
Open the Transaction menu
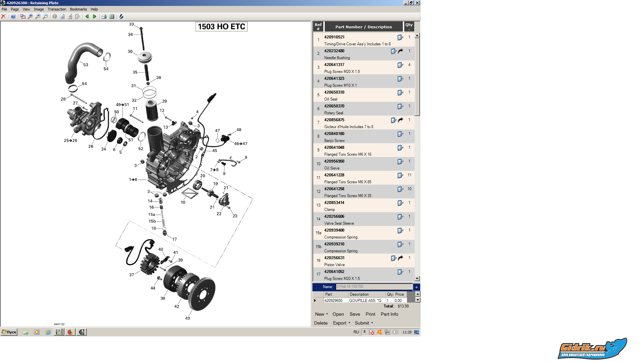[x=57, y=9]
